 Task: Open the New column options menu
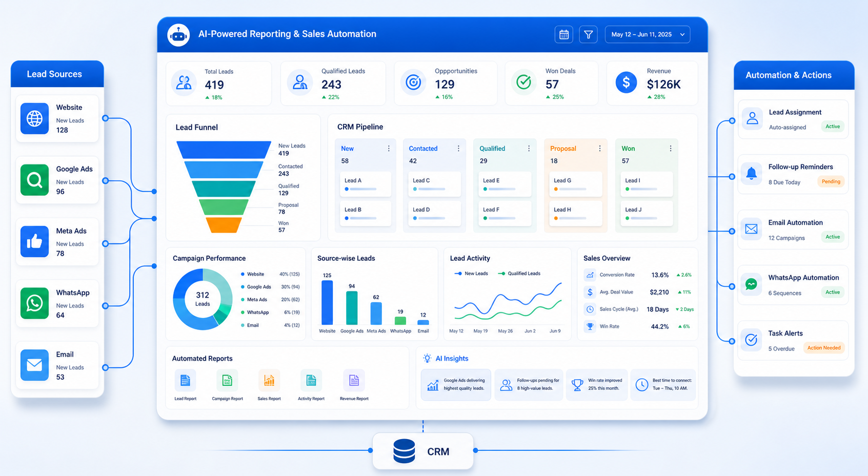[x=389, y=149]
